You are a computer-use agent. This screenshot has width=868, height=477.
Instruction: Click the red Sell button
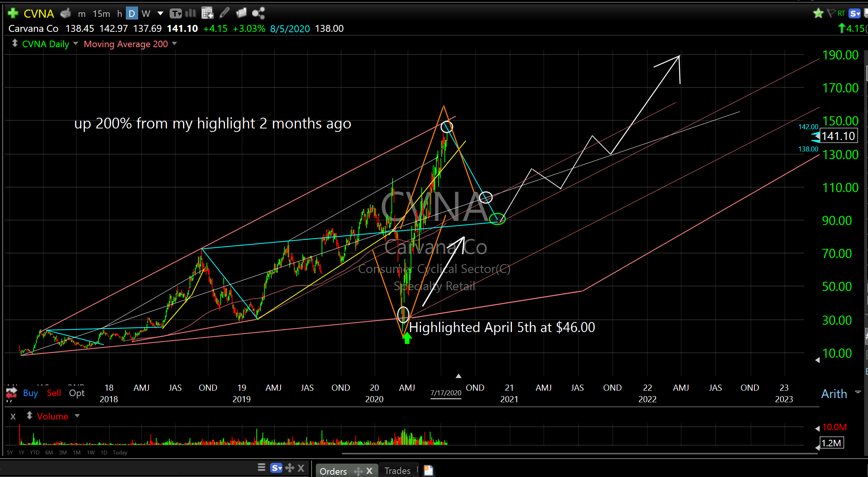54,393
